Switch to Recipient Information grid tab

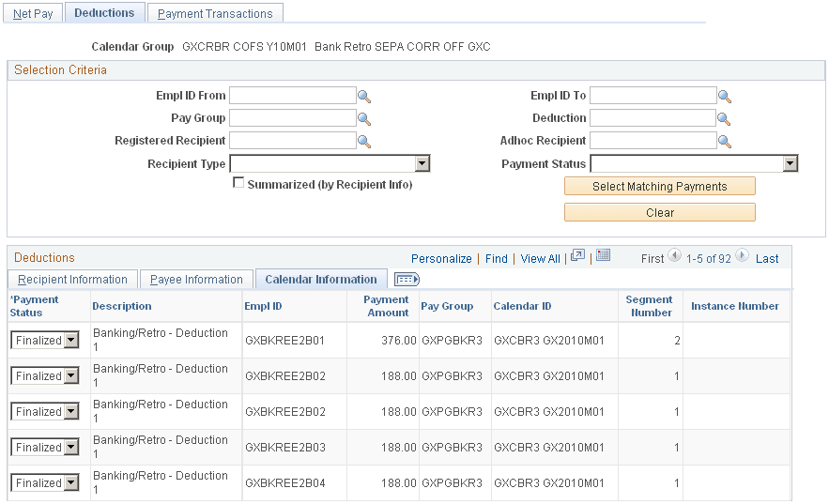click(x=72, y=280)
